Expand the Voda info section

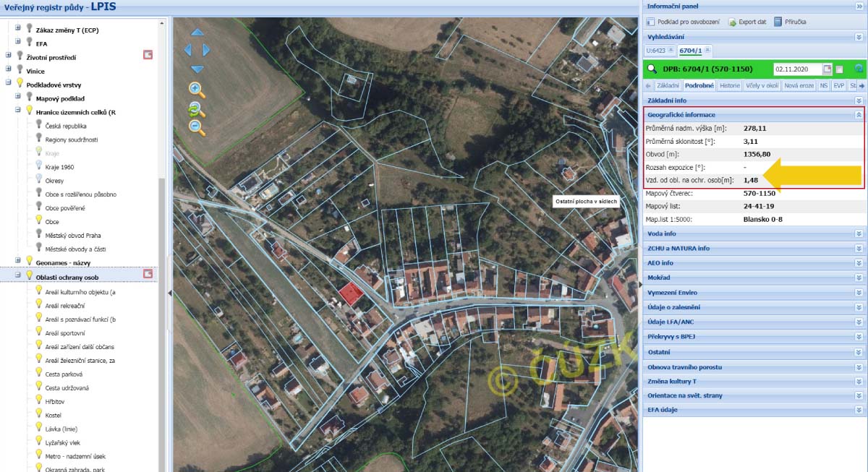pos(859,234)
